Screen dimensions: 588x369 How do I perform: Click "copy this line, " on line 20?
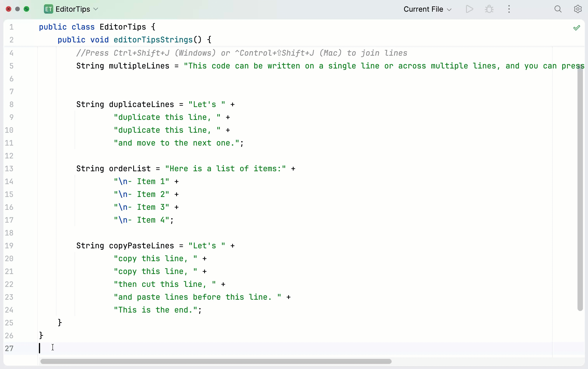coord(156,259)
